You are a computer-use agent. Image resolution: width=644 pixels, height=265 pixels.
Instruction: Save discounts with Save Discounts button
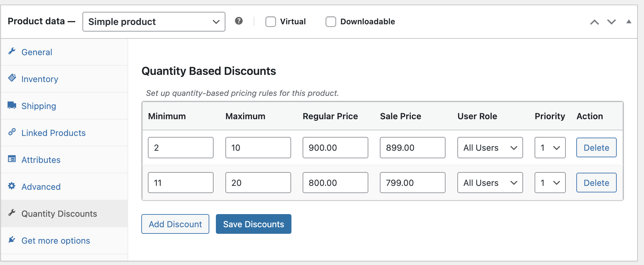pyautogui.click(x=253, y=224)
